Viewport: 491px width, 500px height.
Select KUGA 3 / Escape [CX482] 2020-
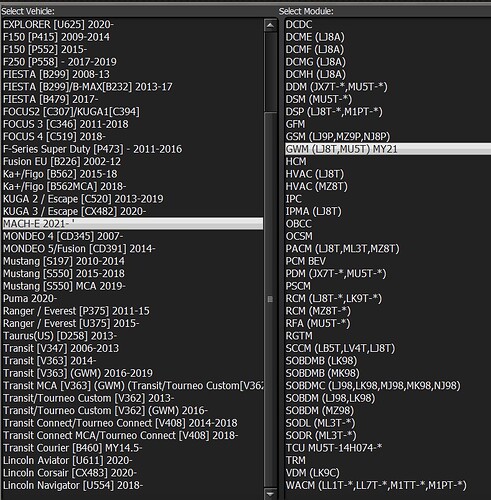[74, 211]
